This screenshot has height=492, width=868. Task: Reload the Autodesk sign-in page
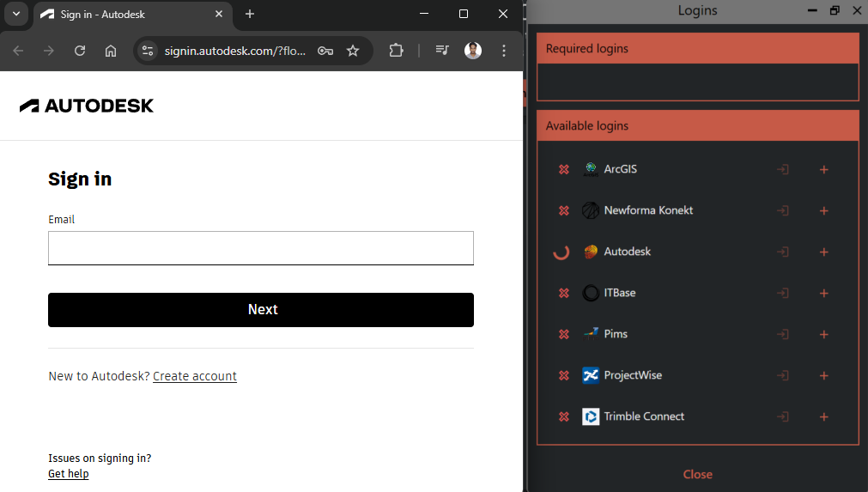[x=80, y=51]
